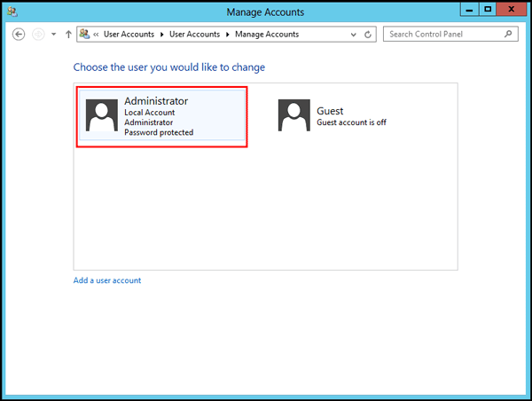This screenshot has height=401, width=532.
Task: Click the Password protected text
Action: click(x=159, y=132)
